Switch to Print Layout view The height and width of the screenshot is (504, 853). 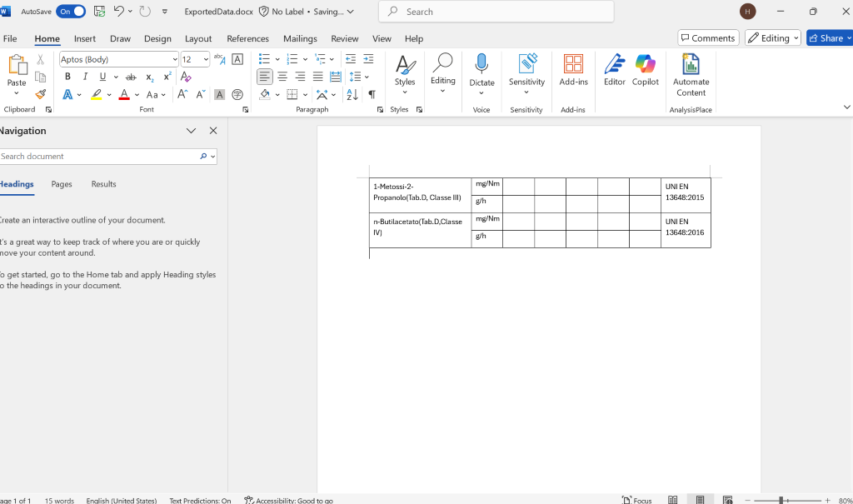700,500
